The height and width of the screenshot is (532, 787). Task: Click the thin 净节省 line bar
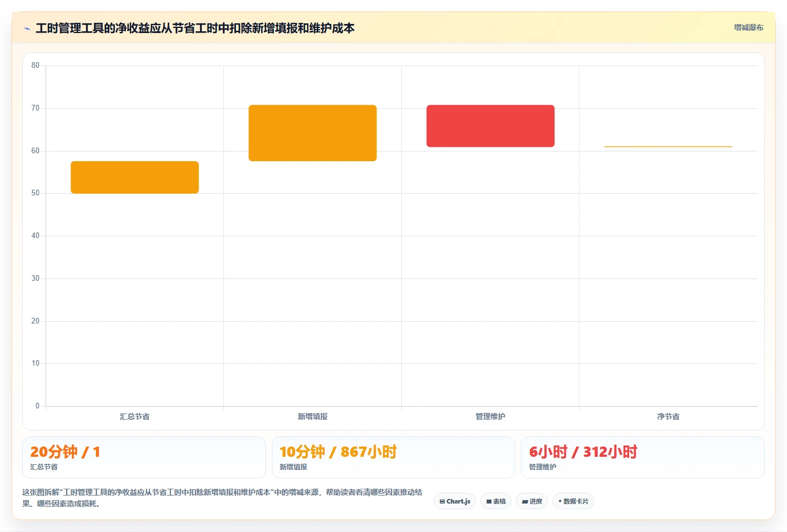click(x=668, y=146)
